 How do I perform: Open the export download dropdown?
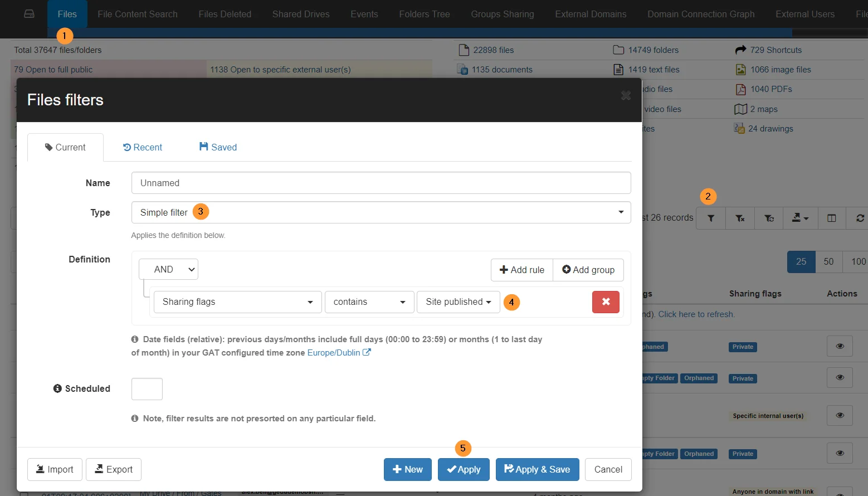pyautogui.click(x=801, y=218)
